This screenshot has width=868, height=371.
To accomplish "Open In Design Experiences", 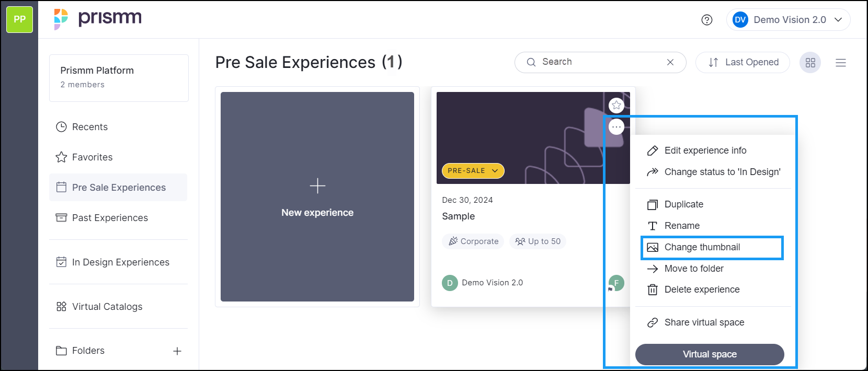I will 118,262.
